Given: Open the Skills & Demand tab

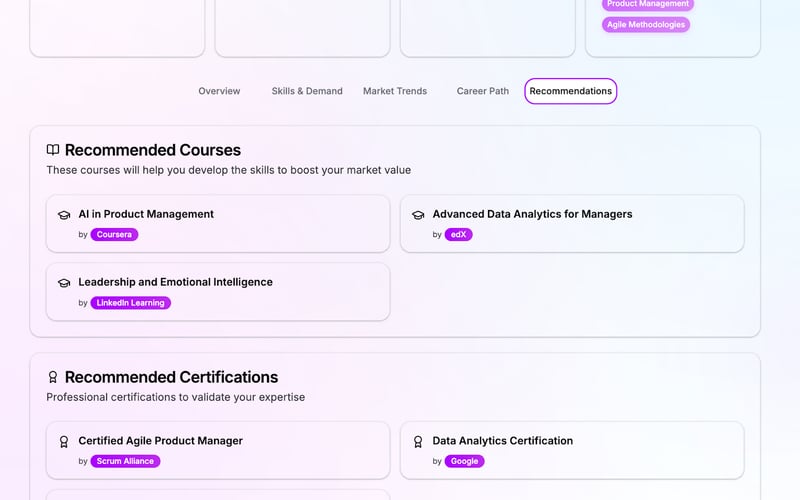Looking at the screenshot, I should 307,91.
